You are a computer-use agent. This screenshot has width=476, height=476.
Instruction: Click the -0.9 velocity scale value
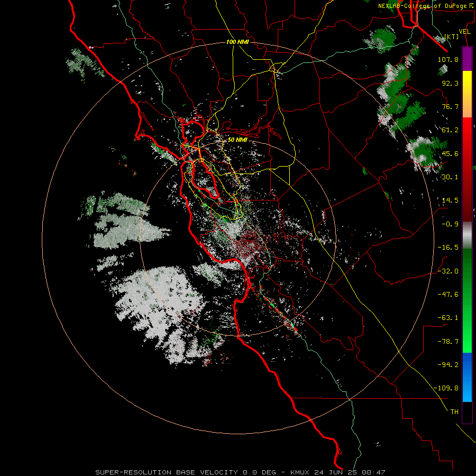(x=450, y=224)
